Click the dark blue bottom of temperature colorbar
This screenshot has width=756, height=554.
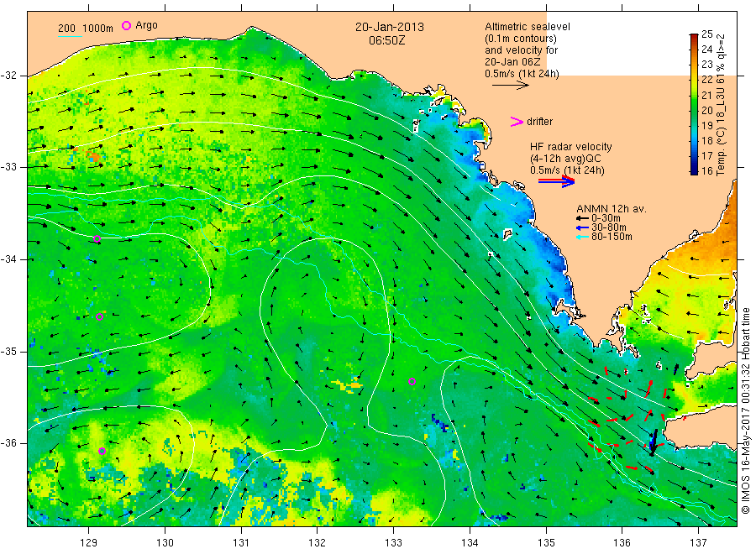[694, 170]
